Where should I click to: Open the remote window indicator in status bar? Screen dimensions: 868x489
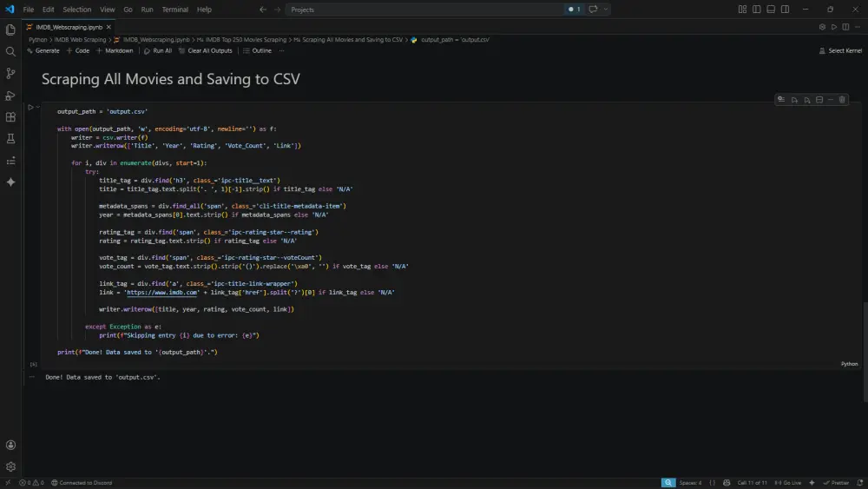click(8, 483)
